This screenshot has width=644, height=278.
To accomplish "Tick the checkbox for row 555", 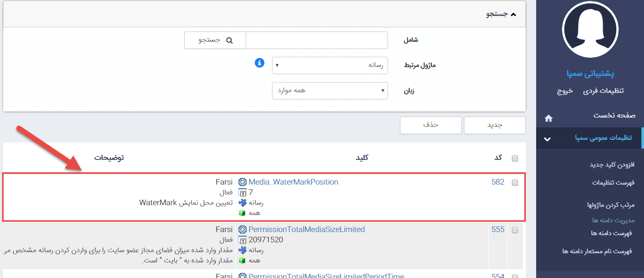I will (514, 231).
